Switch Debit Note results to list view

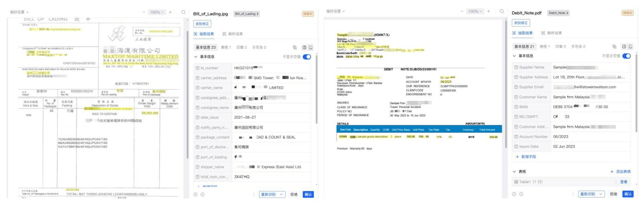(x=624, y=46)
